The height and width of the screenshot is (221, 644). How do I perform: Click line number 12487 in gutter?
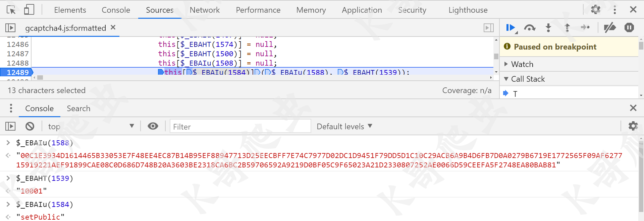17,54
